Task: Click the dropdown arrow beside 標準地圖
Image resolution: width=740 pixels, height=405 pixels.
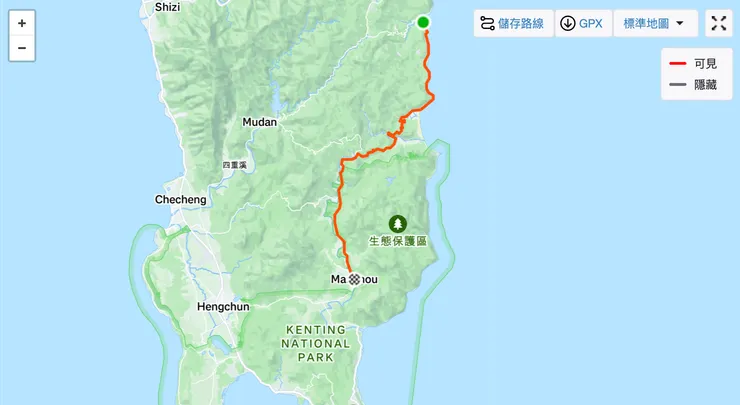Action: [680, 23]
